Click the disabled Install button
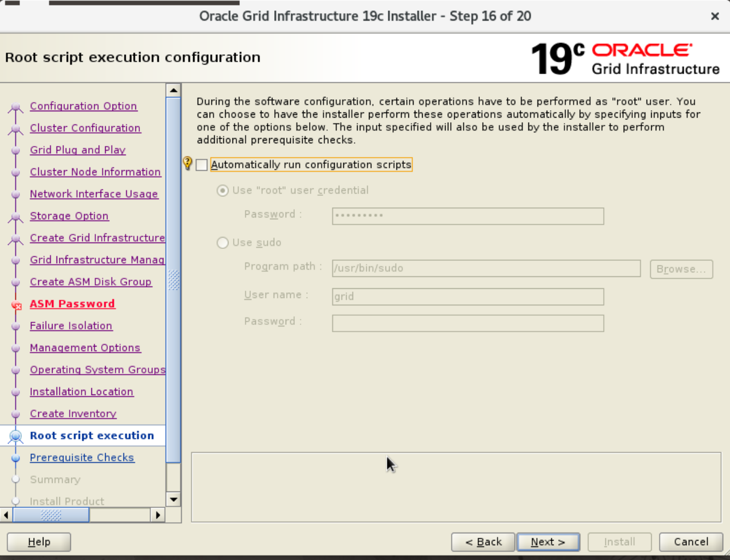 pyautogui.click(x=620, y=542)
